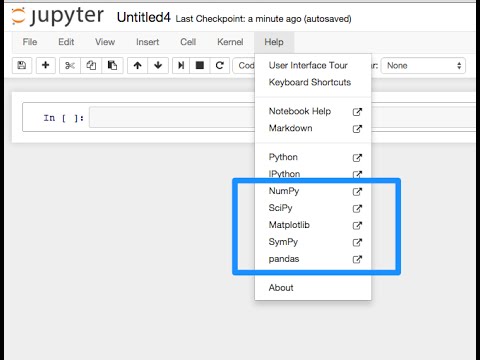This screenshot has height=360, width=480.
Task: Click external link icon beside Python
Action: click(x=357, y=158)
